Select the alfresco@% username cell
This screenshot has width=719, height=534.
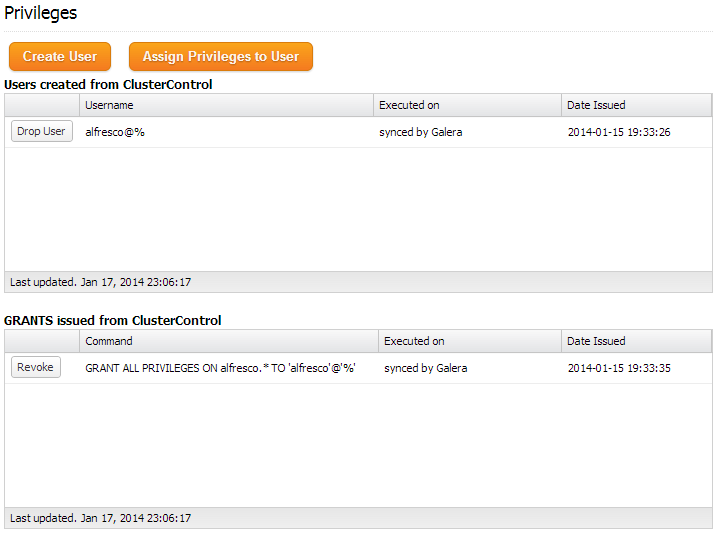click(115, 132)
